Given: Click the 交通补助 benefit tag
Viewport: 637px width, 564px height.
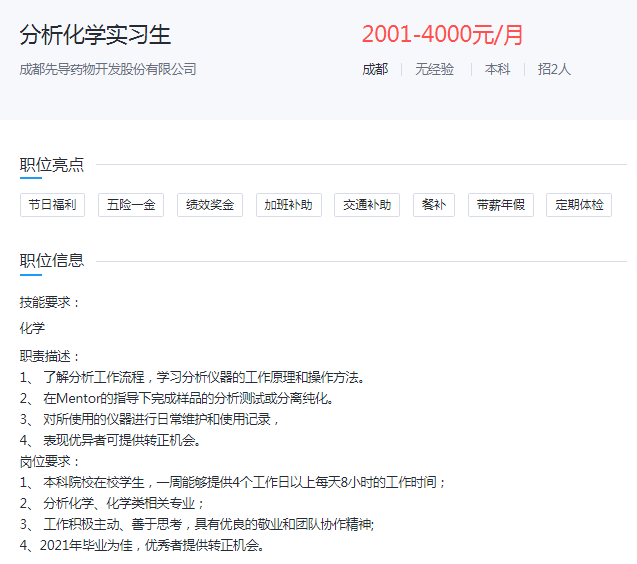Looking at the screenshot, I should 367,205.
